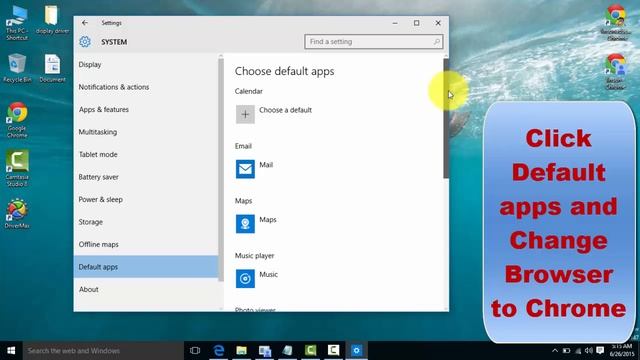Click the Search the web and Windows box
This screenshot has height=360, width=640.
[x=103, y=351]
